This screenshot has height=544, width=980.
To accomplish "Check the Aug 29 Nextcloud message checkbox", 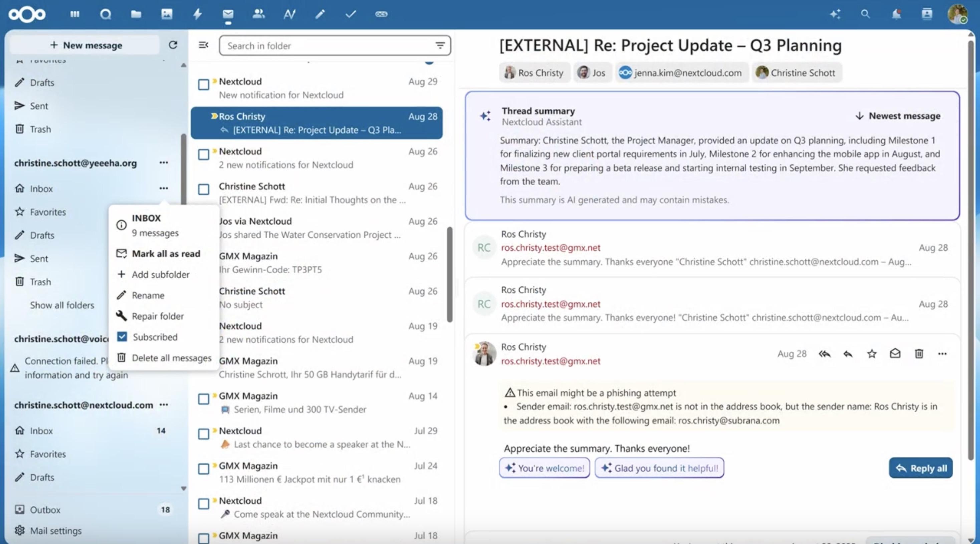I will tap(204, 84).
